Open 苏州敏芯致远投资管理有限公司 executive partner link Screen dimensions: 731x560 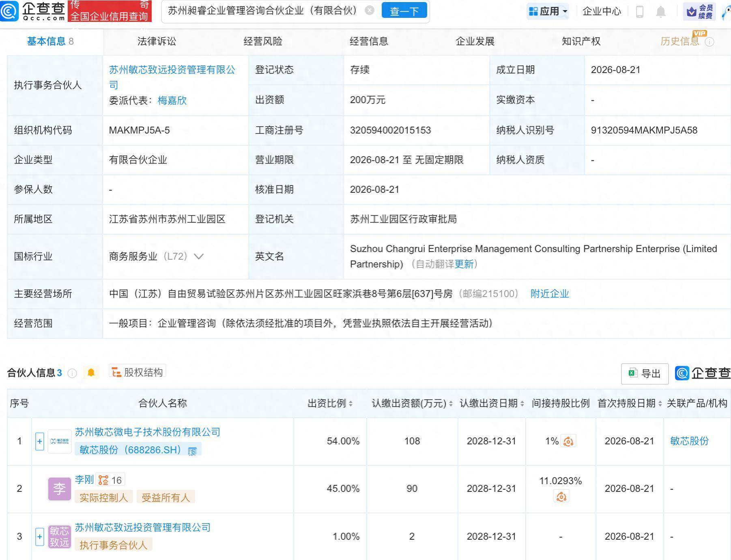coord(172,77)
